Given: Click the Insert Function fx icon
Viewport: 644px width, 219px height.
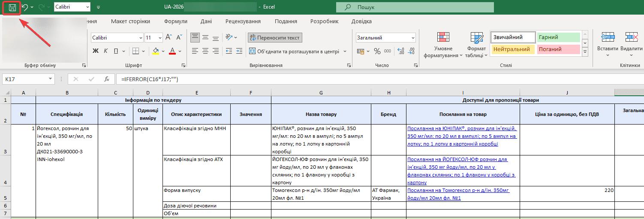Looking at the screenshot, I should (x=107, y=79).
